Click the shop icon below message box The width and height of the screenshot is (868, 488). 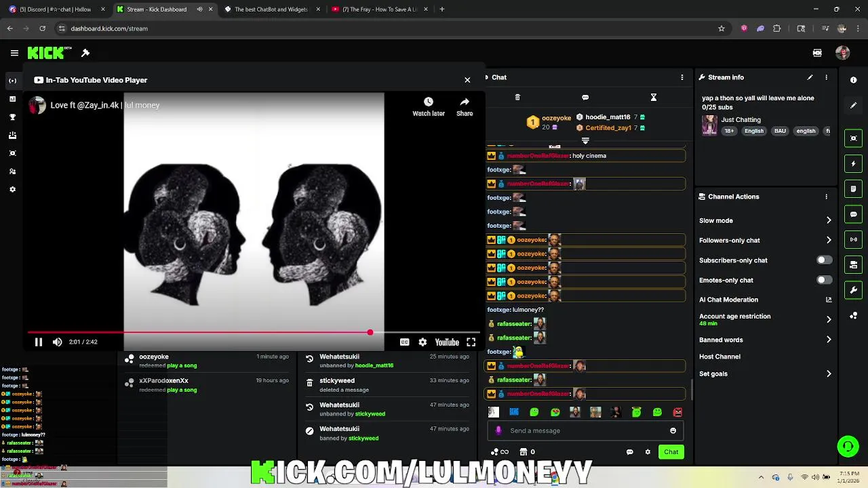(x=523, y=452)
